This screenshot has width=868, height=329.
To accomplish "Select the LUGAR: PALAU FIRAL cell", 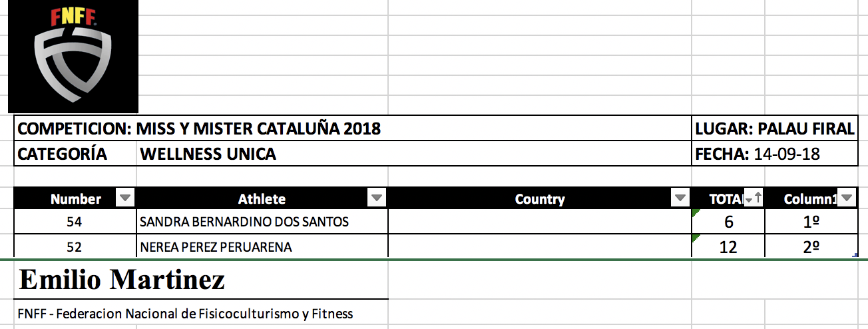I will (x=774, y=129).
